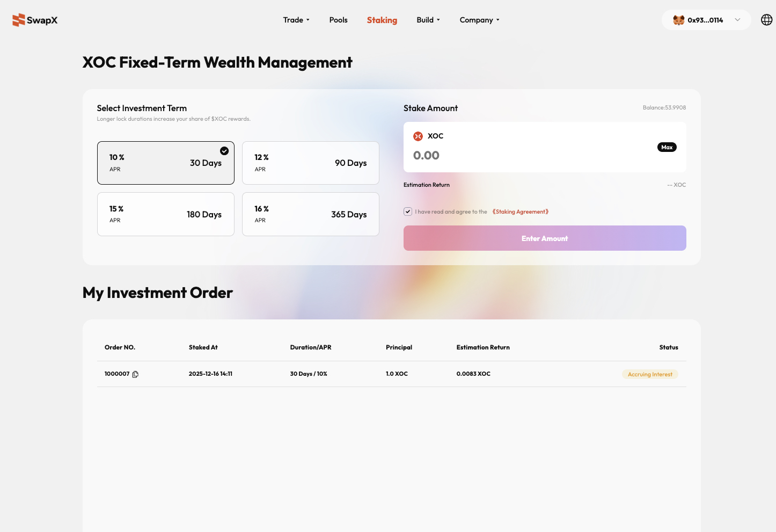
Task: Click the XOC token icon
Action: (x=418, y=136)
